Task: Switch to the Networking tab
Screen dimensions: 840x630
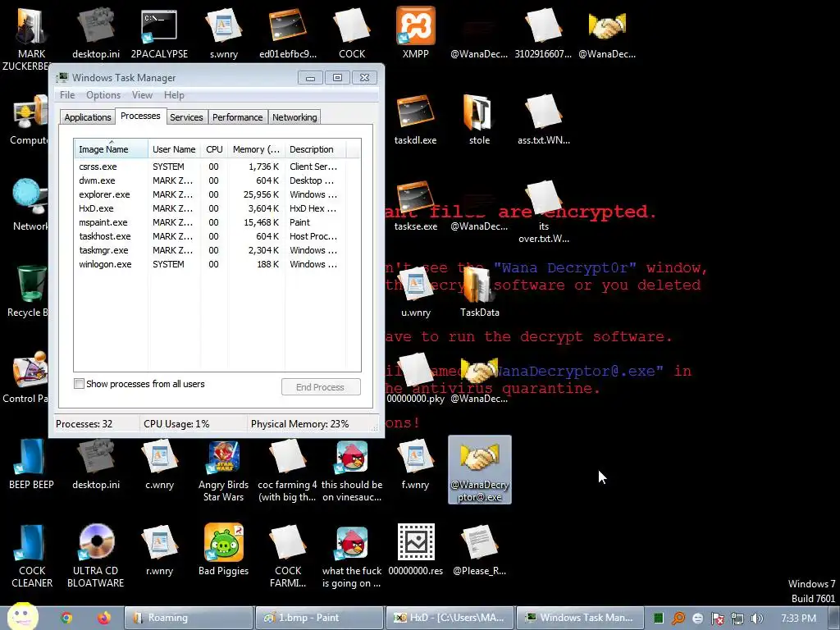Action: 294,117
